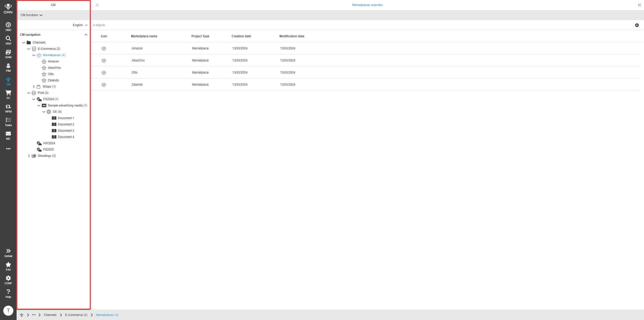644x320 pixels.
Task: Open the Zalando row in the table
Action: tap(137, 85)
